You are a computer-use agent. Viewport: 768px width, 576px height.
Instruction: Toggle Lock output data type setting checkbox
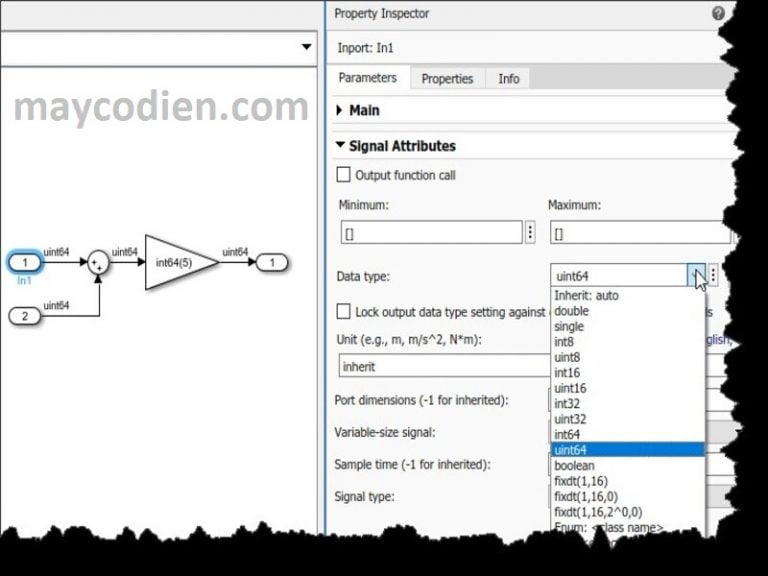click(x=344, y=312)
